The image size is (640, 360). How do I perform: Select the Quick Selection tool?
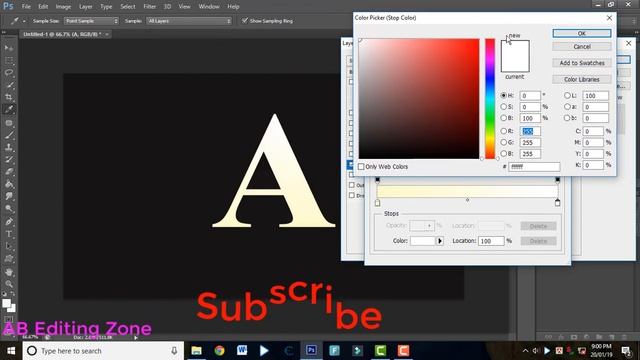9,85
